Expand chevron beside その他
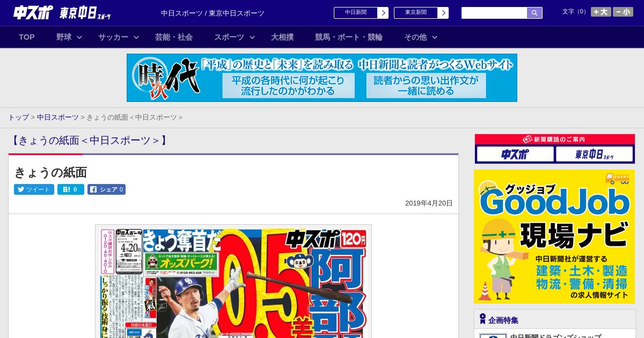The width and height of the screenshot is (644, 338). pos(435,37)
